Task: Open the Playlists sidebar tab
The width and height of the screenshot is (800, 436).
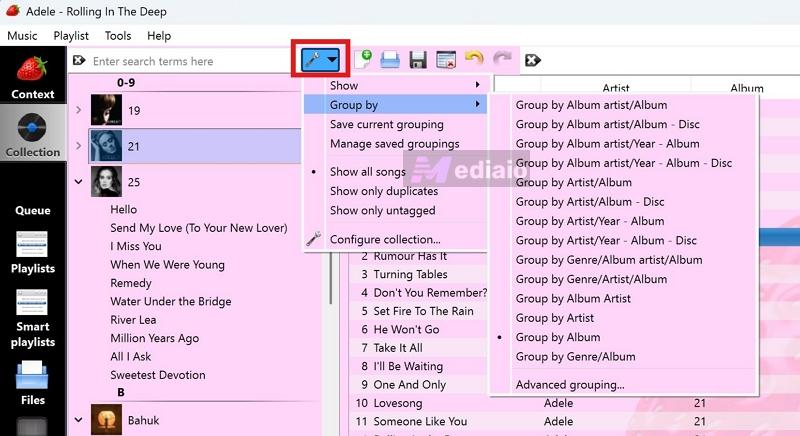Action: 33,252
